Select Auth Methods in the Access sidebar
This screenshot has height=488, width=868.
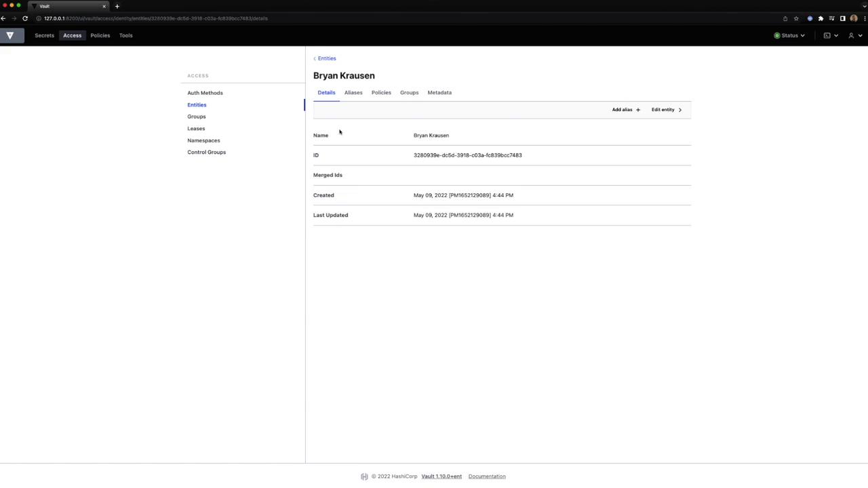tap(205, 93)
